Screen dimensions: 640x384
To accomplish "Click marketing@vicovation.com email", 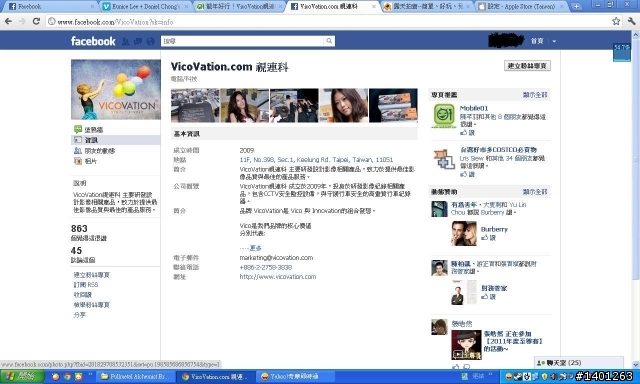I will [276, 258].
